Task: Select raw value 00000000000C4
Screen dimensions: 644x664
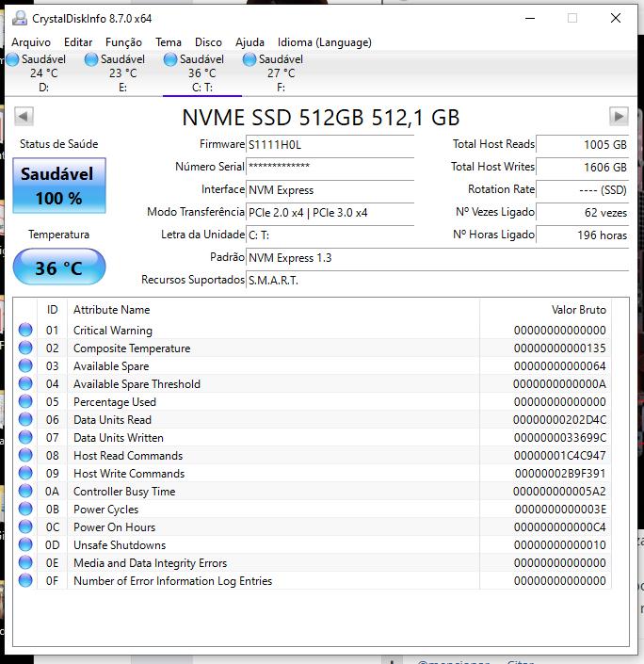Action: click(560, 526)
